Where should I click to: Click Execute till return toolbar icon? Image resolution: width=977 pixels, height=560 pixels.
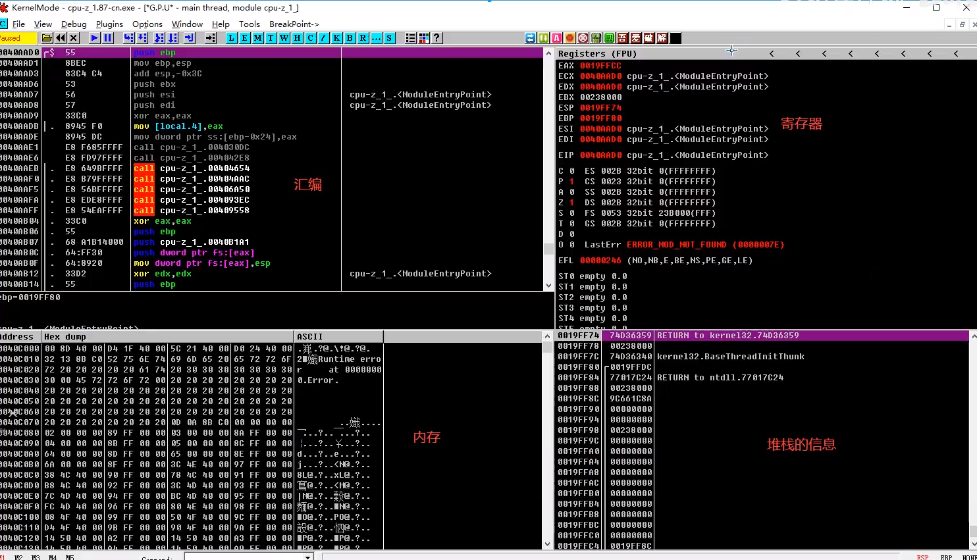click(x=189, y=38)
